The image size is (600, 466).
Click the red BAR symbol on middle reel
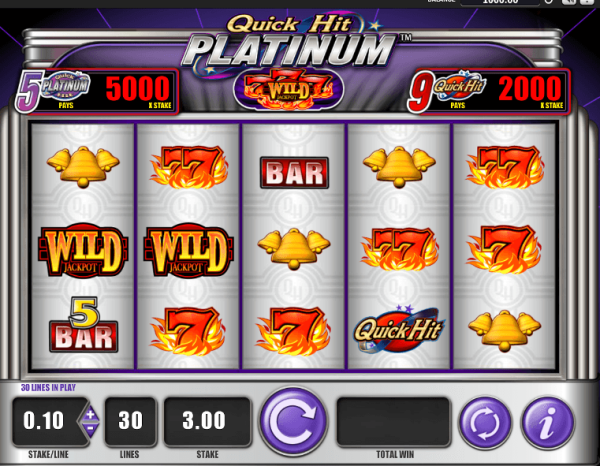click(294, 173)
